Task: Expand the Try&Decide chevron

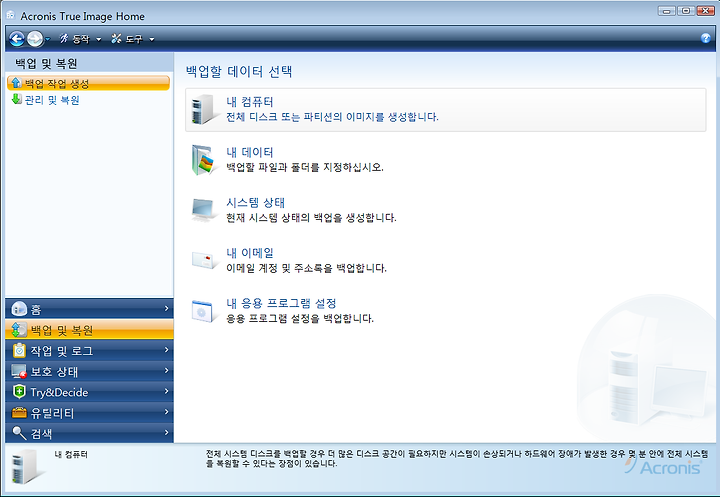Action: tap(167, 391)
